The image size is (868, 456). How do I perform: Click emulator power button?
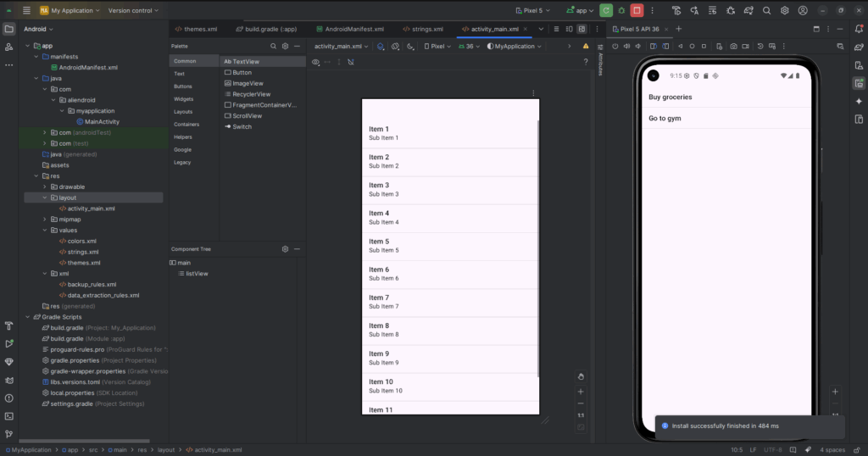coord(615,47)
